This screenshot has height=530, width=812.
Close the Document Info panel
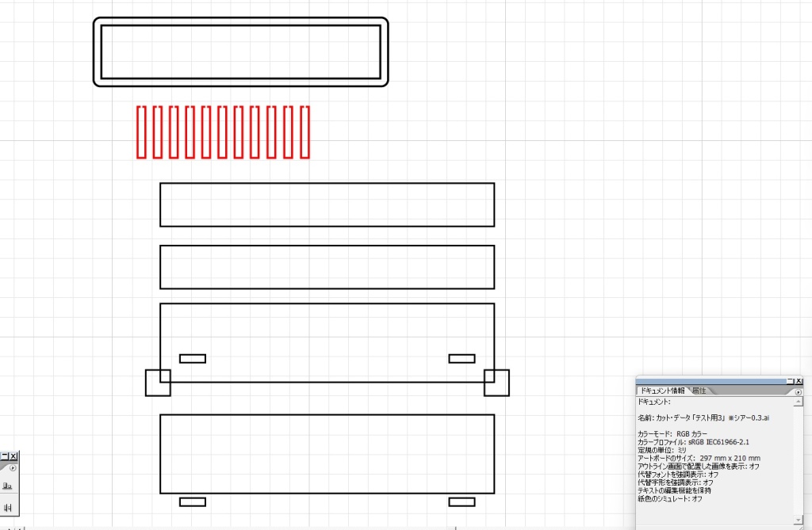[799, 381]
